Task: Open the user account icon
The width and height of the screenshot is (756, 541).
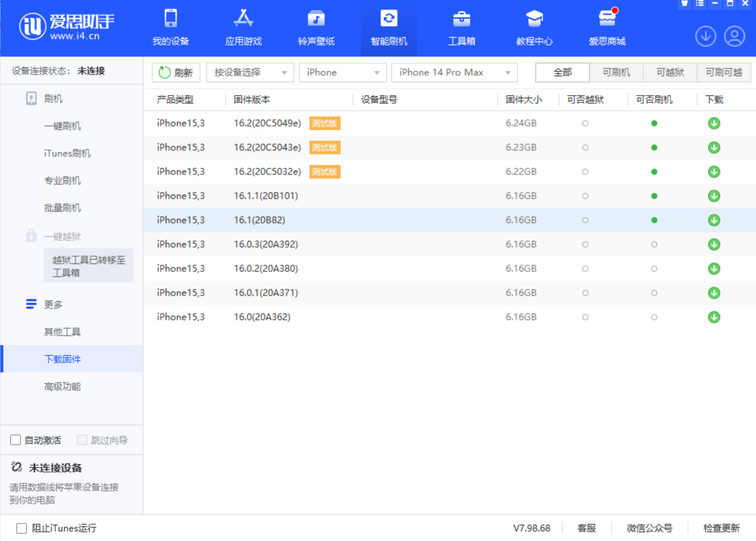Action: click(x=734, y=36)
